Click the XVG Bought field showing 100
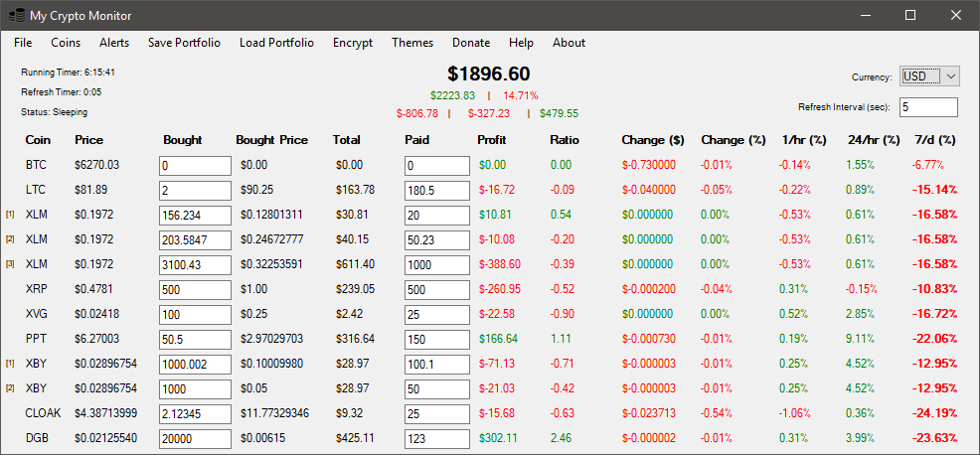 click(x=195, y=314)
